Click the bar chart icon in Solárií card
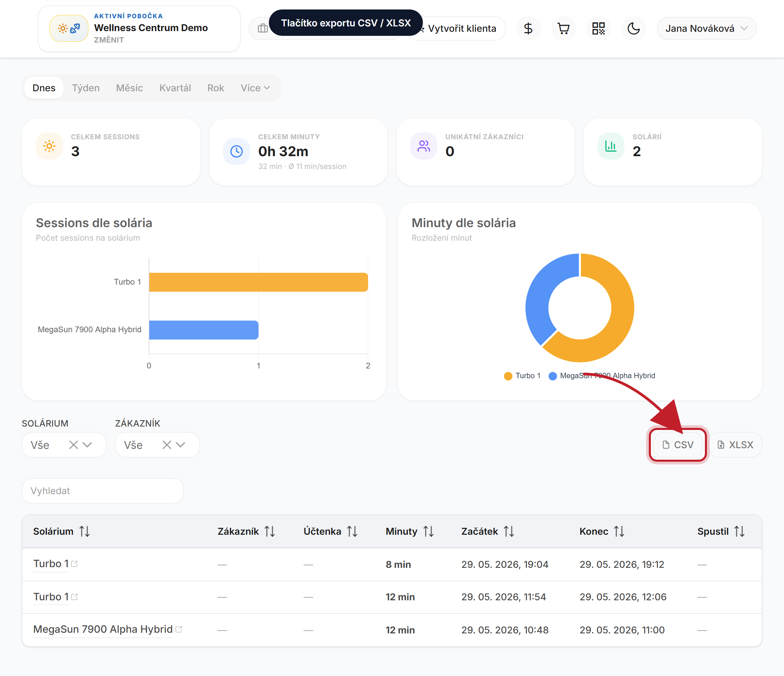The height and width of the screenshot is (676, 784). pyautogui.click(x=611, y=146)
